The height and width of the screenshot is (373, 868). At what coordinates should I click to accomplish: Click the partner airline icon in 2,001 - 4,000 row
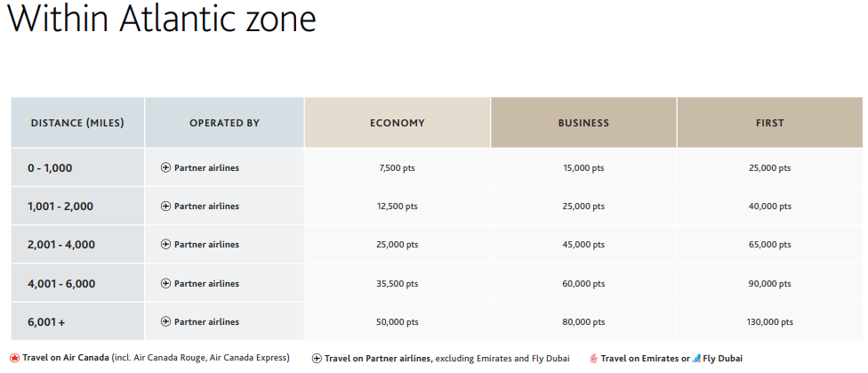[x=165, y=245]
